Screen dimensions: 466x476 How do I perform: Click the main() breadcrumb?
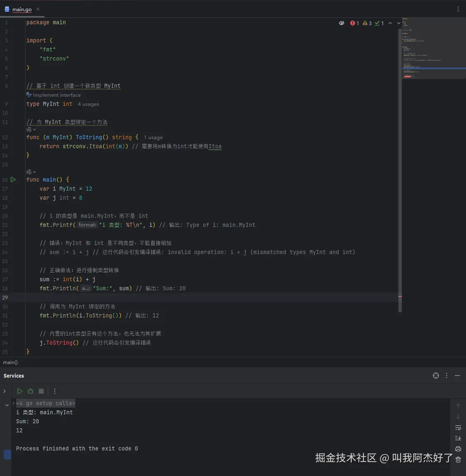tap(10, 362)
